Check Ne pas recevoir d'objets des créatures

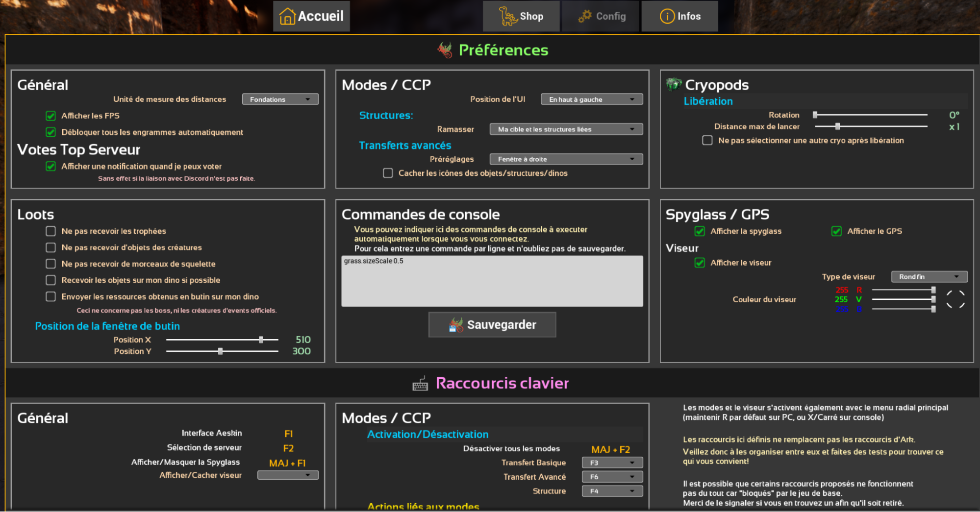tap(50, 247)
